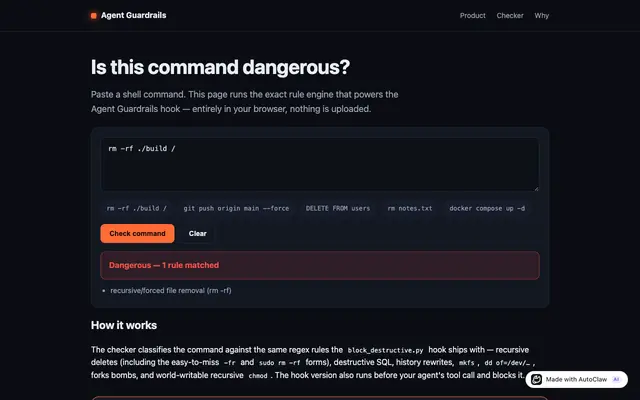Click the 'mkfs' inline code
Image resolution: width=640 pixels, height=400 pixels.
467,363
